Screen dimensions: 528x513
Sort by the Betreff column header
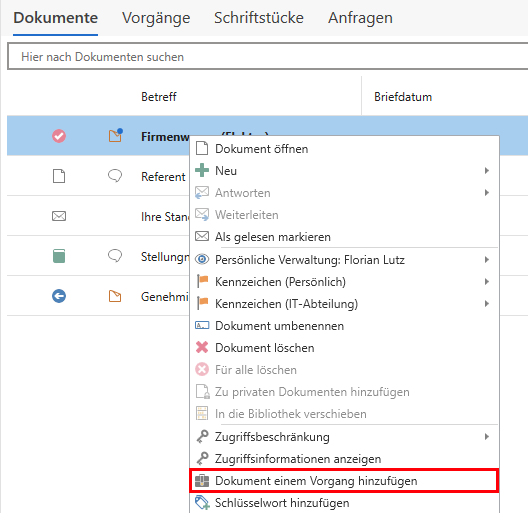159,97
